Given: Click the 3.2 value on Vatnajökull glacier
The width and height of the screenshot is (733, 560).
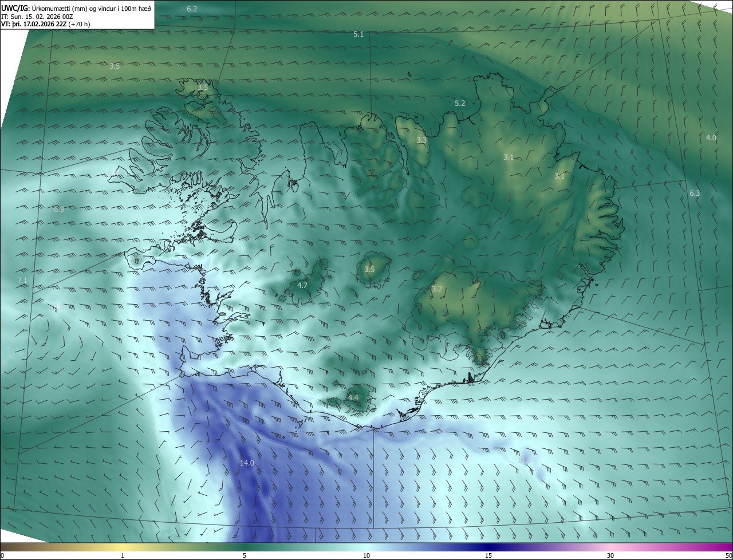Looking at the screenshot, I should [x=437, y=289].
